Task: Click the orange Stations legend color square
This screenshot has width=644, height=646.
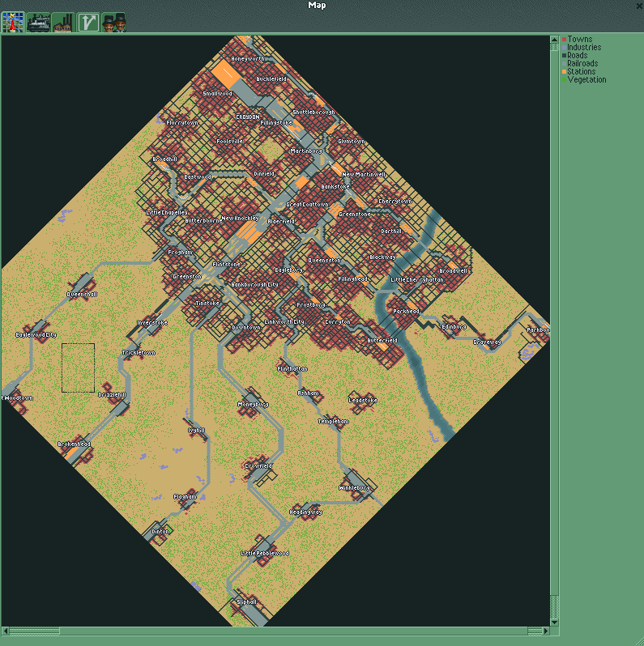Action: coord(564,72)
